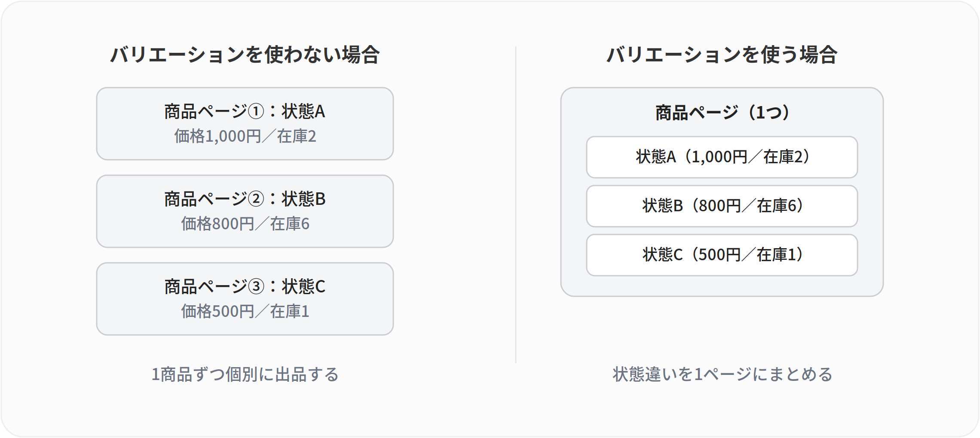The height and width of the screenshot is (438, 980).
Task: Choose the 状態C（500円／在庫1）variation row
Action: [x=722, y=255]
